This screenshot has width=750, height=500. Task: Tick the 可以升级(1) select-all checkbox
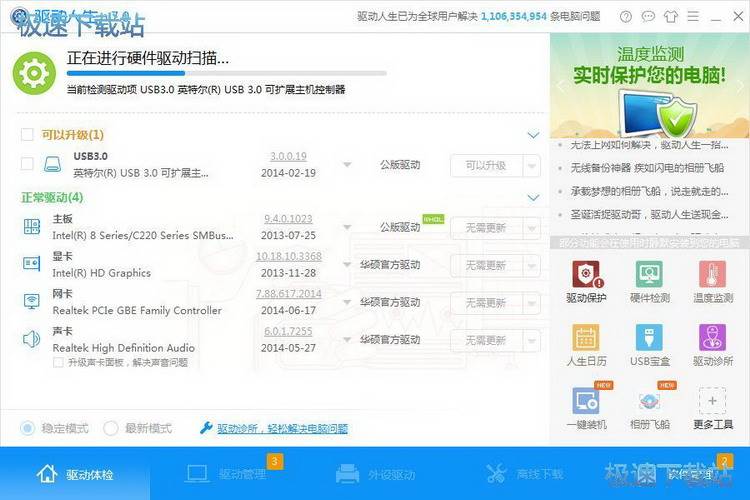pyautogui.click(x=27, y=134)
